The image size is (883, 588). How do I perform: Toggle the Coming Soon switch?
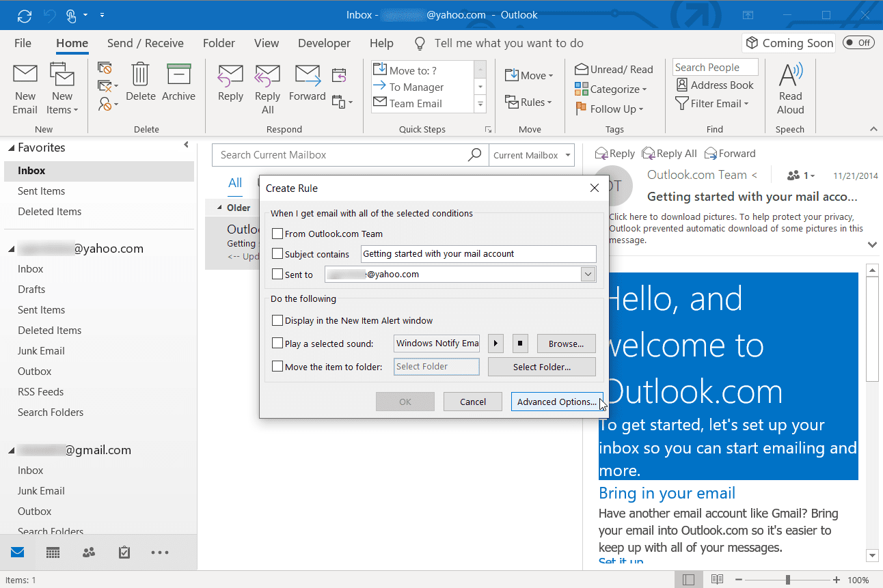click(x=858, y=42)
